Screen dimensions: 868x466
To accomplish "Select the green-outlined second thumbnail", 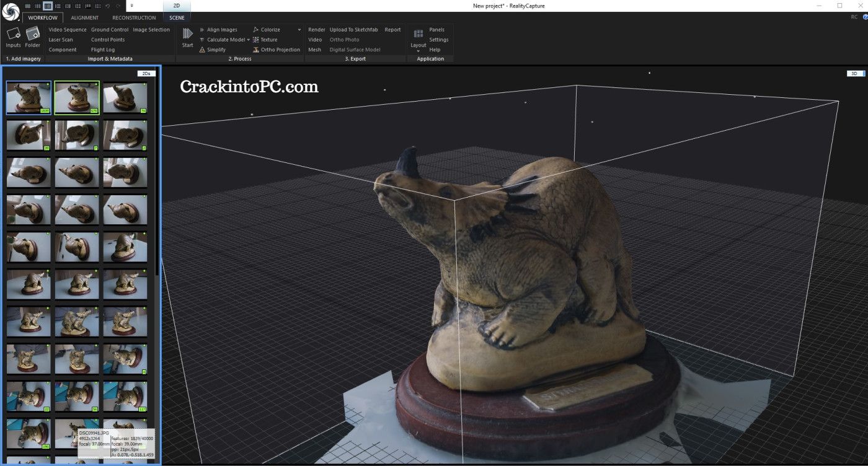I will [x=77, y=98].
